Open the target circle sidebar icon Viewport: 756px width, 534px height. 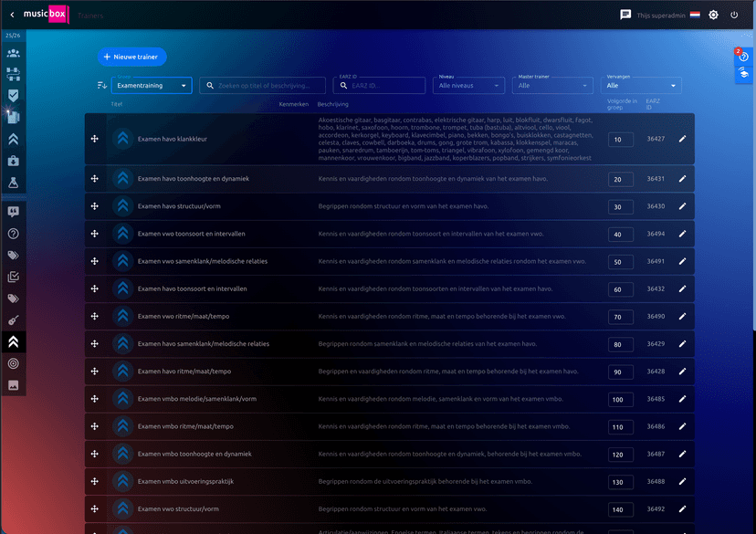pos(14,363)
